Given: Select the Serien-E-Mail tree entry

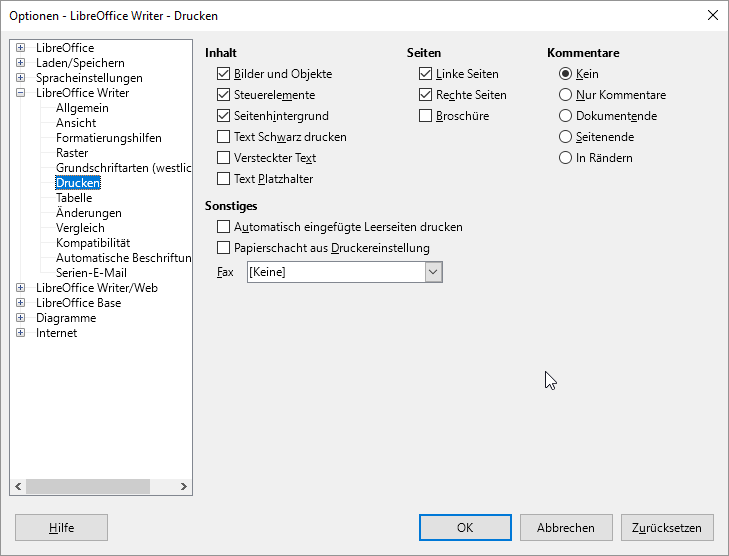Looking at the screenshot, I should pyautogui.click(x=91, y=272).
